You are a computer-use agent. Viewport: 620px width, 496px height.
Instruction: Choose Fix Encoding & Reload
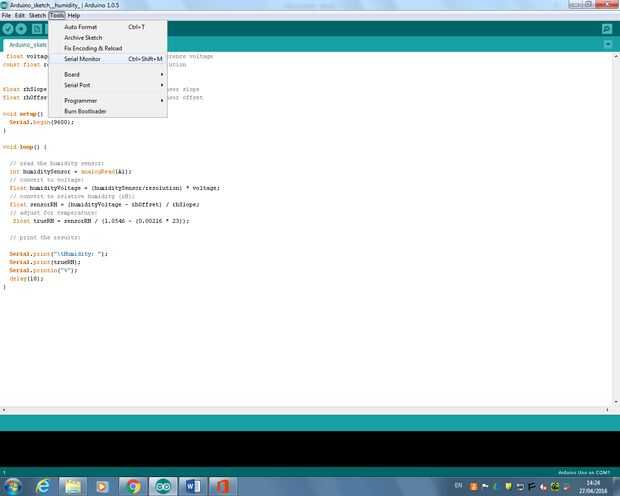point(108,48)
